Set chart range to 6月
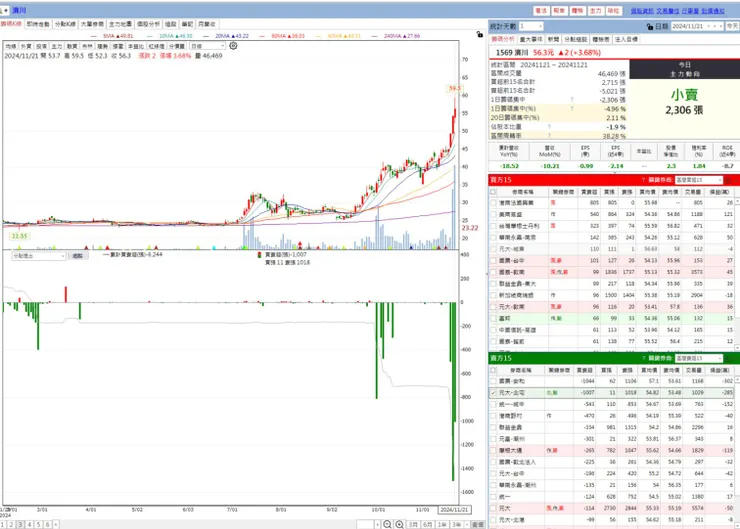740x529 pixels. 428,524
